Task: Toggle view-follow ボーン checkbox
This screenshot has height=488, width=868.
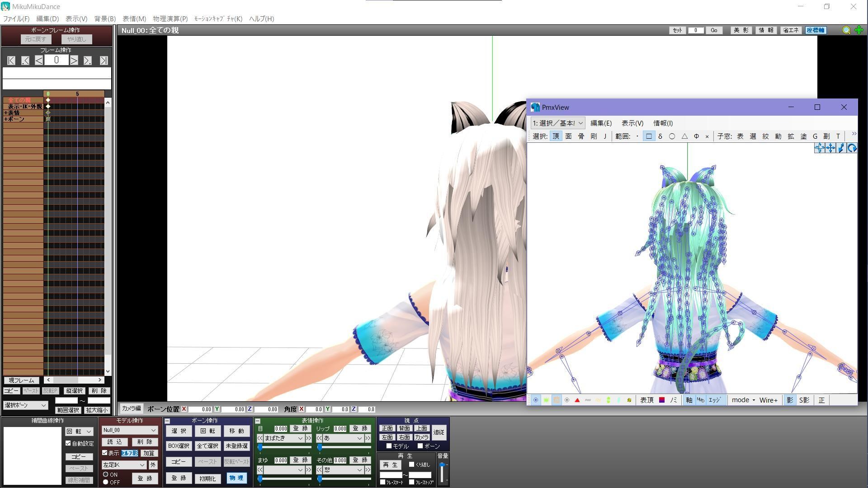Action: click(x=420, y=446)
